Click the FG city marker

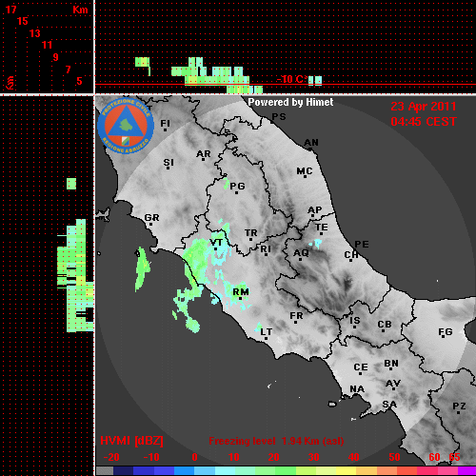(x=444, y=338)
